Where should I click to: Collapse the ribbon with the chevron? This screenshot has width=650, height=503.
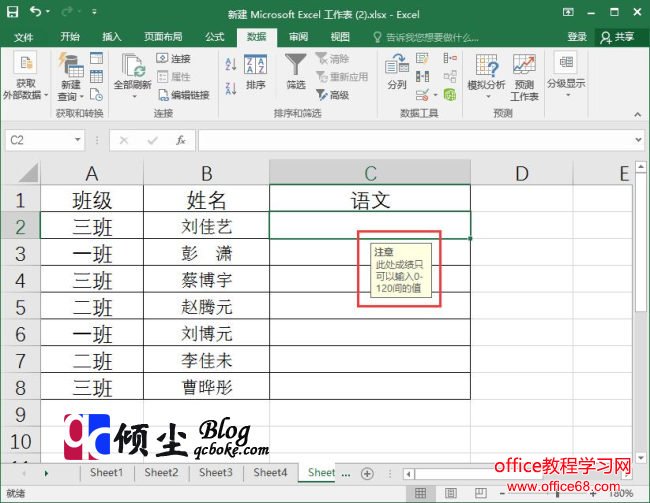point(638,115)
